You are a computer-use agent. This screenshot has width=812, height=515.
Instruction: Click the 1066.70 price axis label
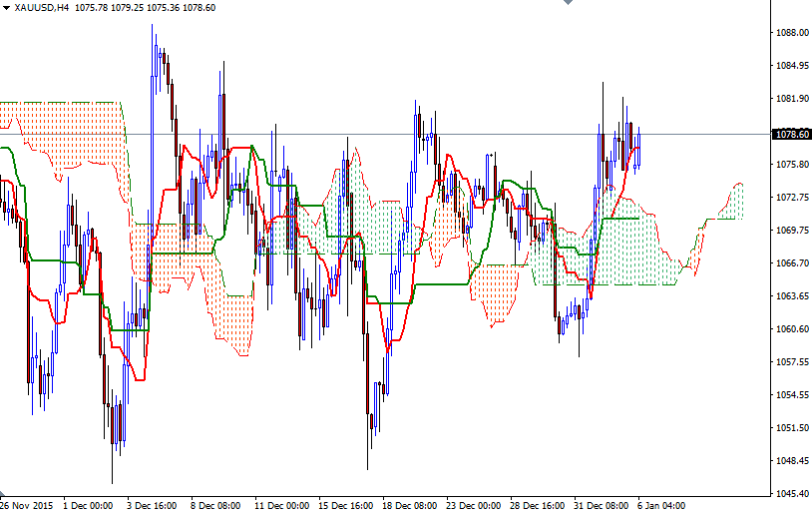[792, 263]
